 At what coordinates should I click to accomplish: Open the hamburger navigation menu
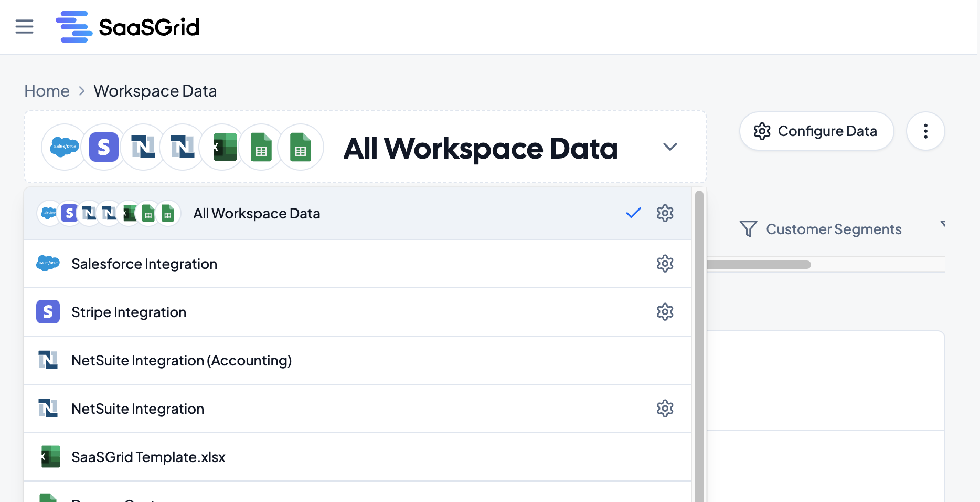click(x=24, y=26)
